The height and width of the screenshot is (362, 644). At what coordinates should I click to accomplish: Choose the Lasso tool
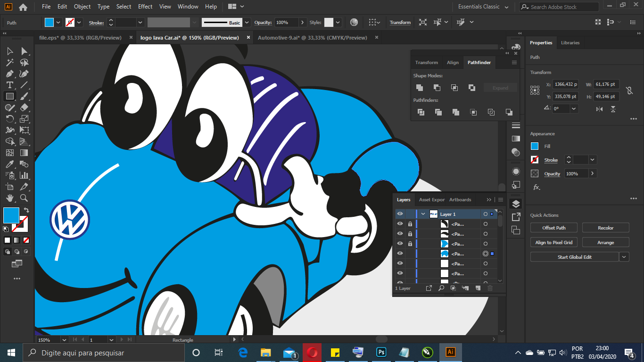pos(25,62)
